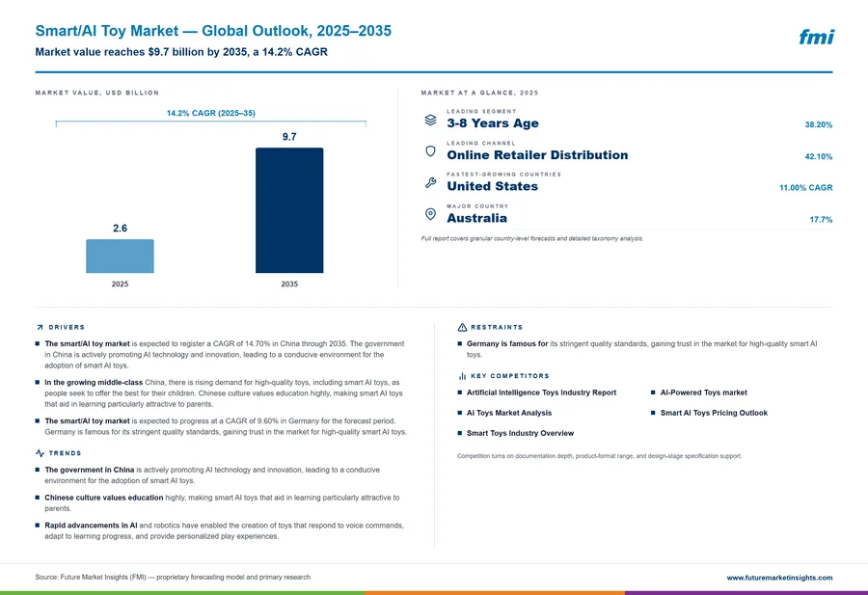Click the dark blue 2035 bar
The width and height of the screenshot is (868, 595).
click(x=289, y=210)
